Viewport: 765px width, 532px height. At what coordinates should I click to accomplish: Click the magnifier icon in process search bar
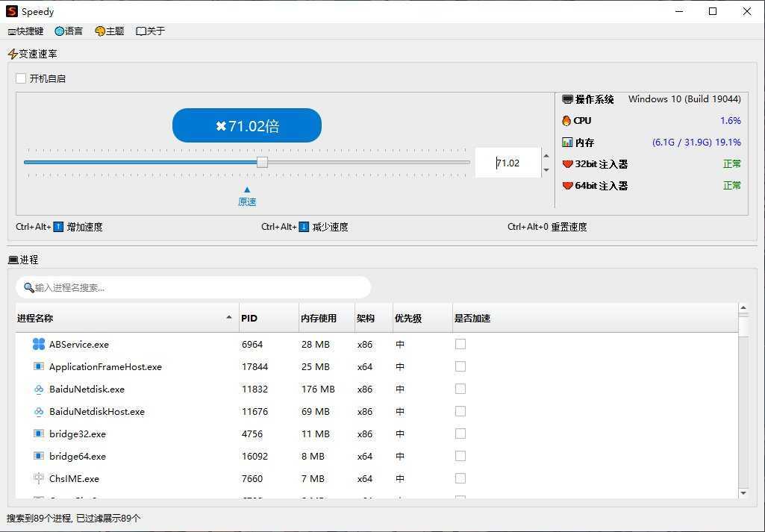pyautogui.click(x=29, y=287)
